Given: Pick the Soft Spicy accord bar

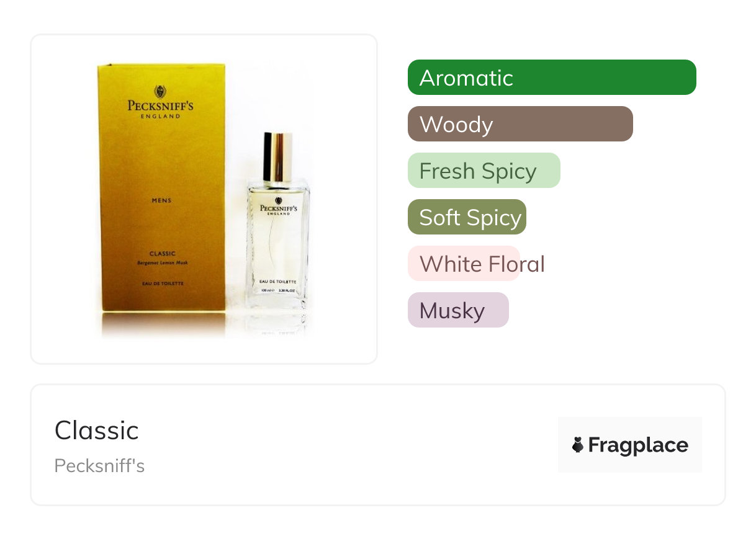Looking at the screenshot, I should (x=467, y=217).
